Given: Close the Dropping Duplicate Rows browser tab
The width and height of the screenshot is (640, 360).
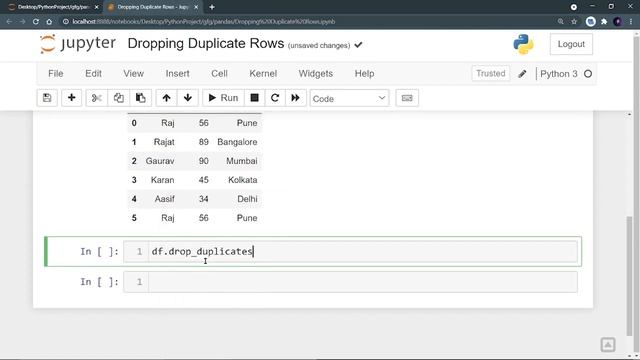Looking at the screenshot, I should 196,7.
